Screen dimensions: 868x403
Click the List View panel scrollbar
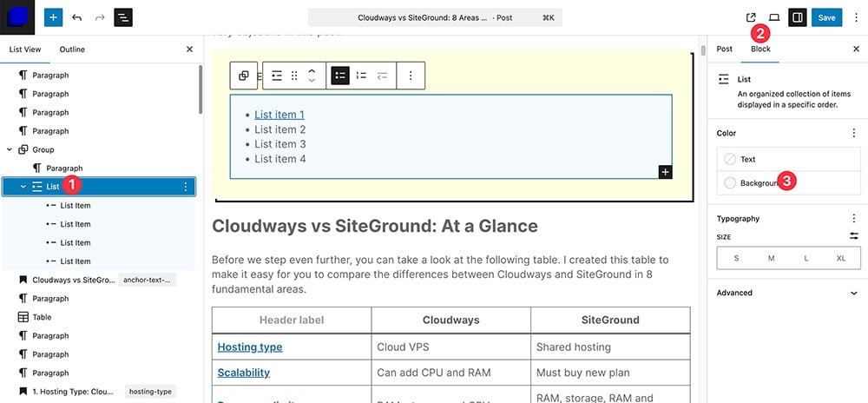click(x=201, y=89)
